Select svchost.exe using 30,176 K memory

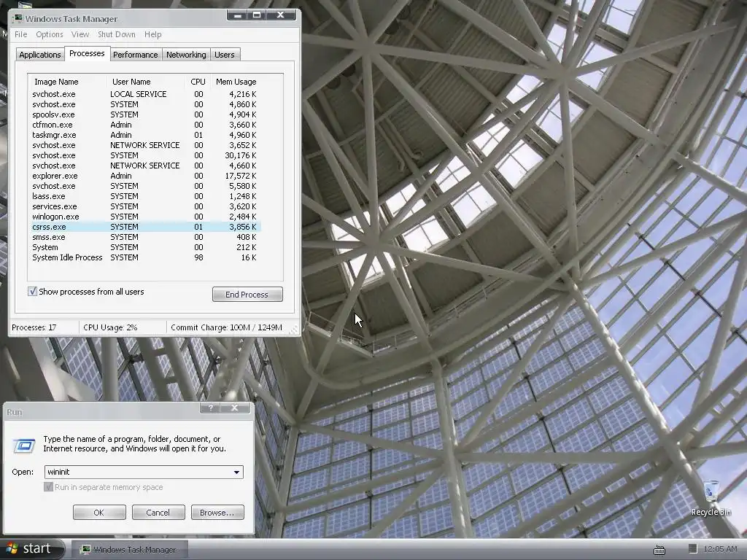[144, 155]
